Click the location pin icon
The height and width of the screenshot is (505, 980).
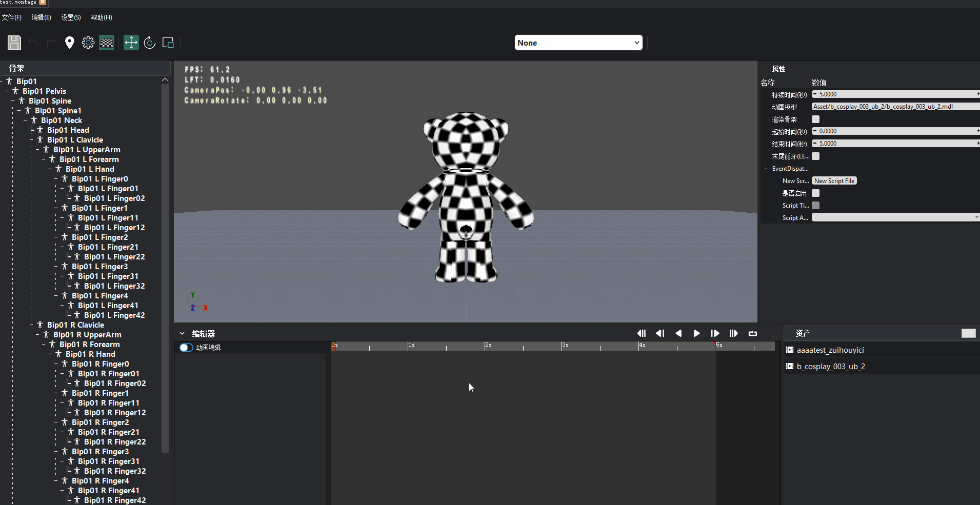click(x=70, y=43)
